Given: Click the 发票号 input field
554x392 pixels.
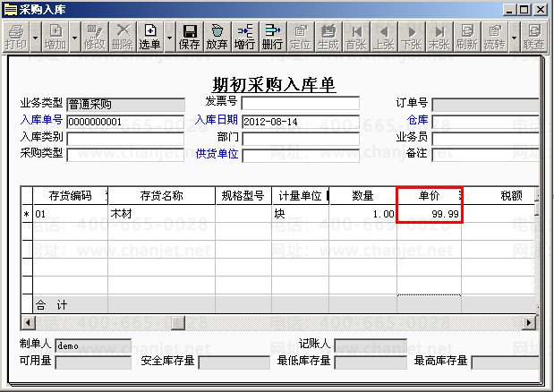Looking at the screenshot, I should click(x=301, y=104).
